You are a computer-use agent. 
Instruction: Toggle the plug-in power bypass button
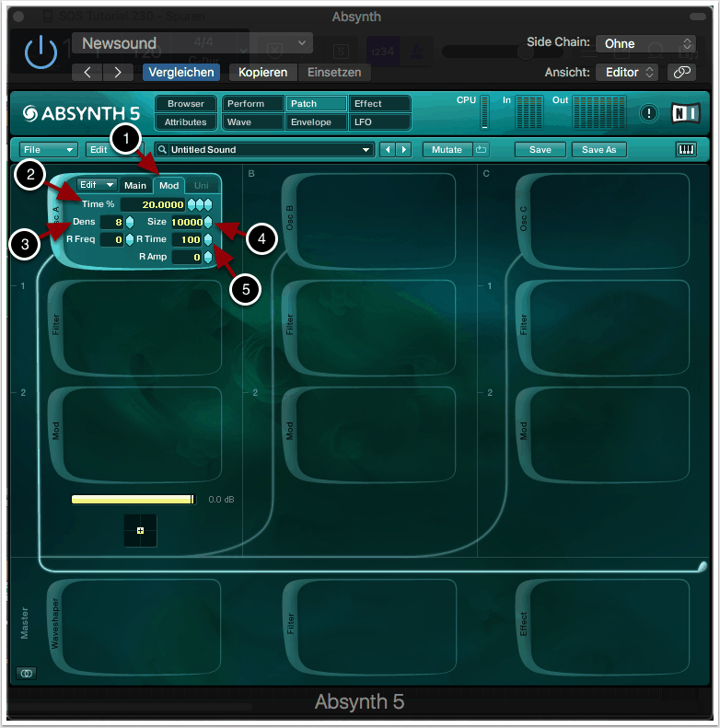pyautogui.click(x=41, y=54)
